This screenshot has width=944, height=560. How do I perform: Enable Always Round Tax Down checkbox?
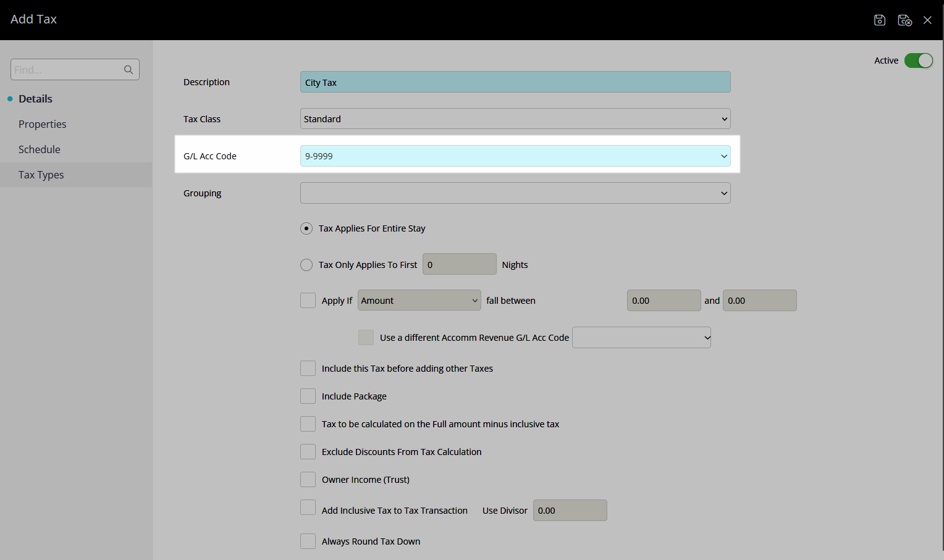(308, 541)
